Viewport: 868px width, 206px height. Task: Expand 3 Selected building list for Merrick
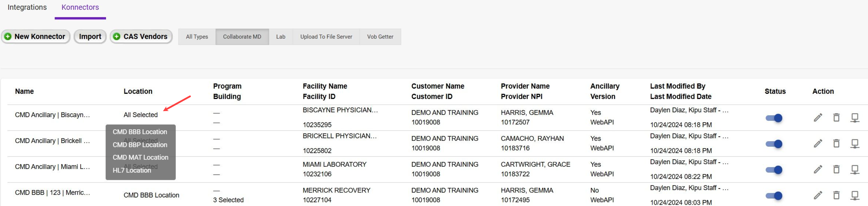point(228,200)
